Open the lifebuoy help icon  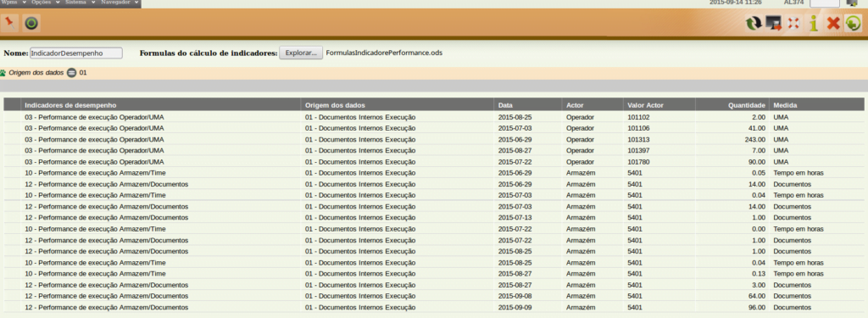[x=793, y=23]
